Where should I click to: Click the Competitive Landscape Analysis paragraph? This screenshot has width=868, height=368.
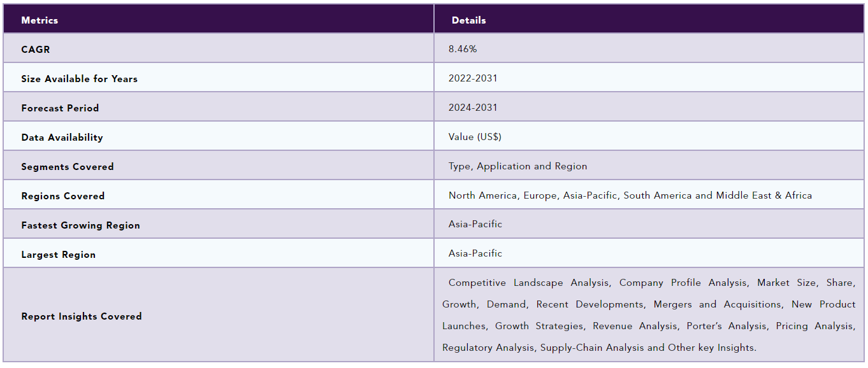pyautogui.click(x=649, y=315)
